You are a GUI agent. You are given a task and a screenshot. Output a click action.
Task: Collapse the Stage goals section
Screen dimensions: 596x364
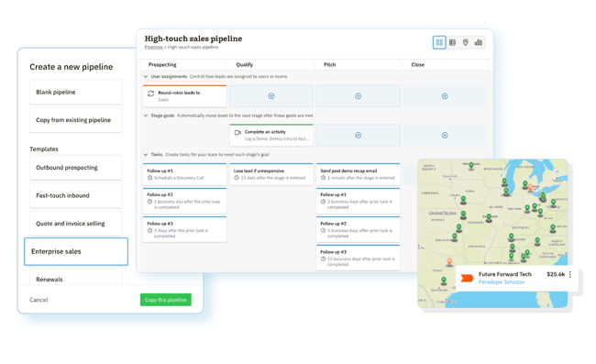(x=146, y=116)
